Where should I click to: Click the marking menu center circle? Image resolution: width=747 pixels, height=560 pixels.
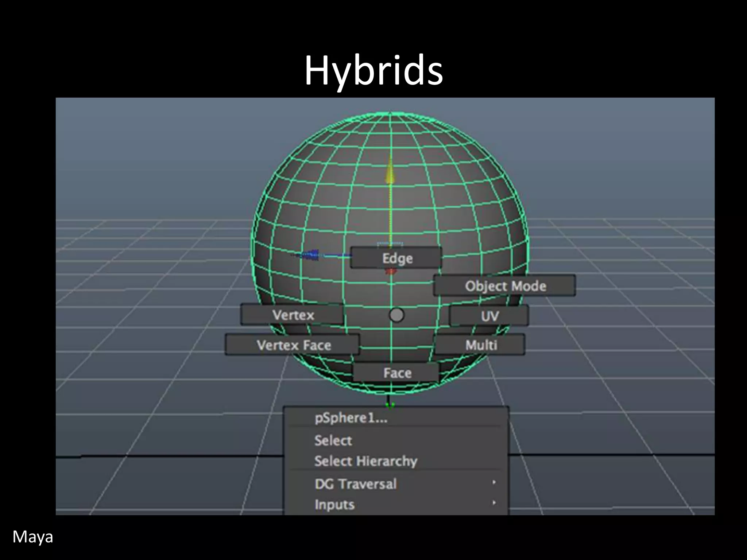click(396, 315)
